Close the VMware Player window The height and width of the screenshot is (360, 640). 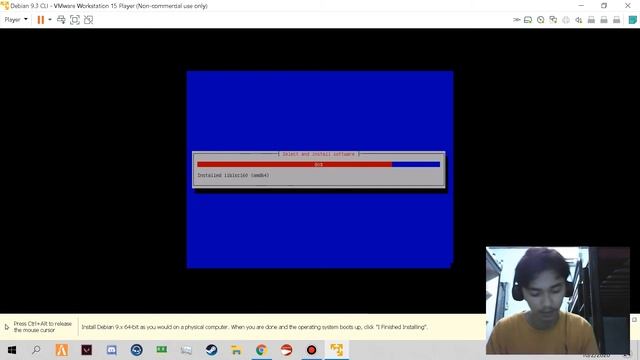tap(628, 6)
